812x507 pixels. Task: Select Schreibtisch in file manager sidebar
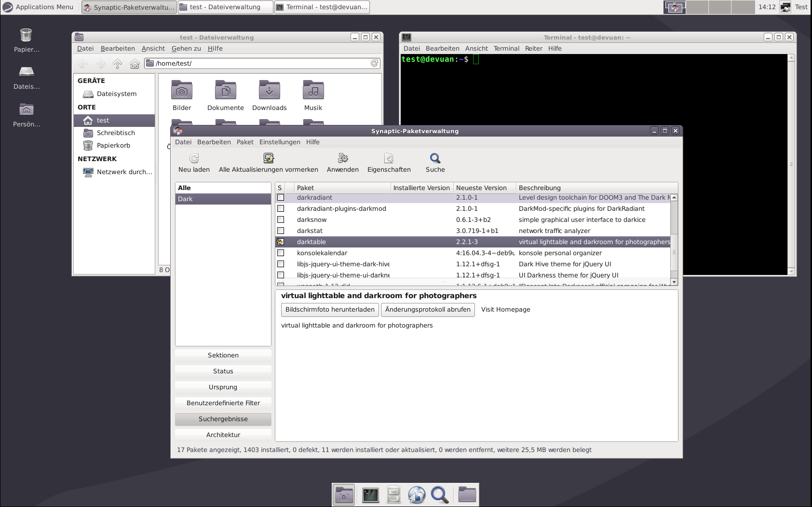[116, 133]
